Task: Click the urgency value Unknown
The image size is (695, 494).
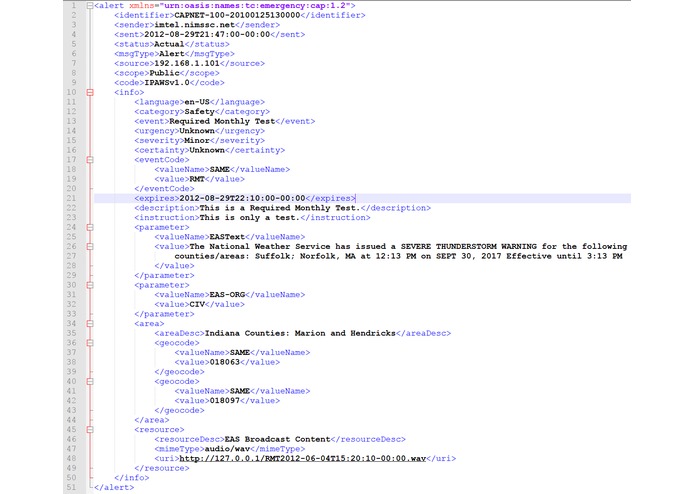Action: tap(197, 131)
